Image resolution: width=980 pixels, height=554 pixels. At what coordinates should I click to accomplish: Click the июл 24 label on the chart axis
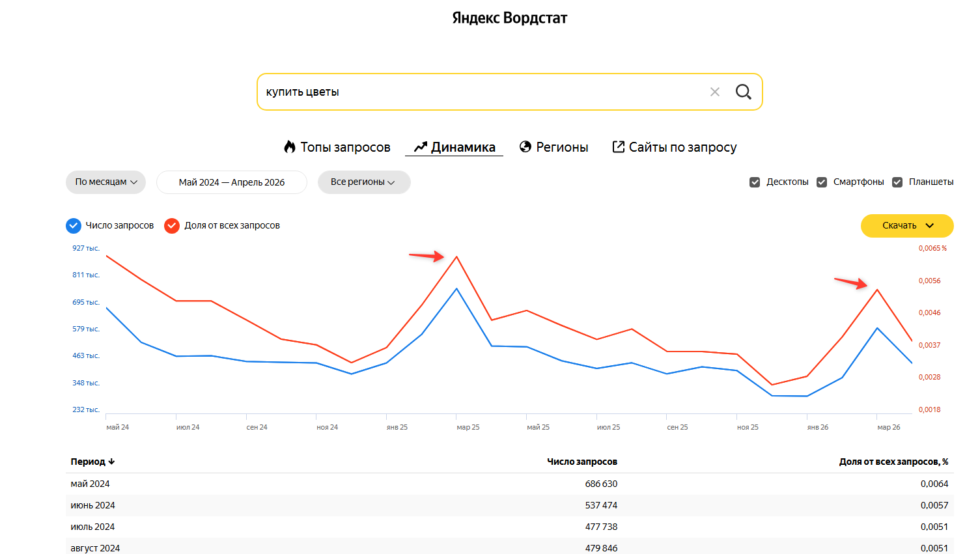(x=188, y=428)
